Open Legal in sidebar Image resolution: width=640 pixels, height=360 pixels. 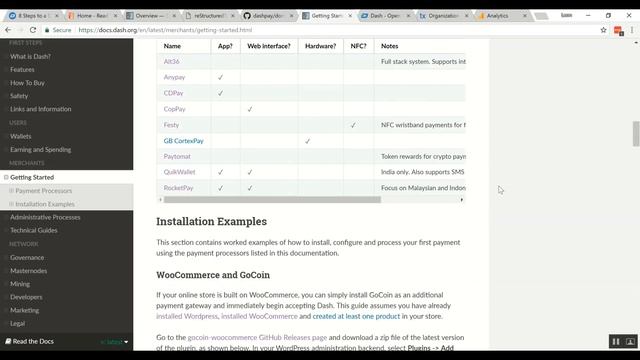coord(18,323)
